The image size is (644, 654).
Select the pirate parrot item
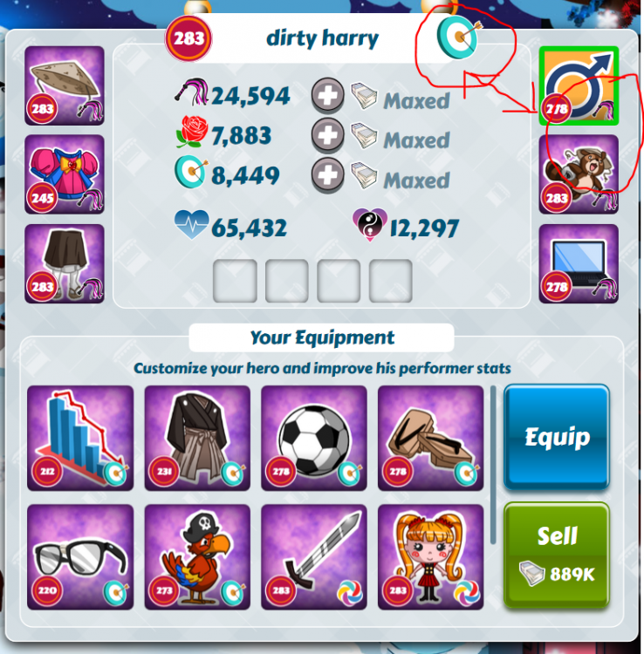pos(197,557)
